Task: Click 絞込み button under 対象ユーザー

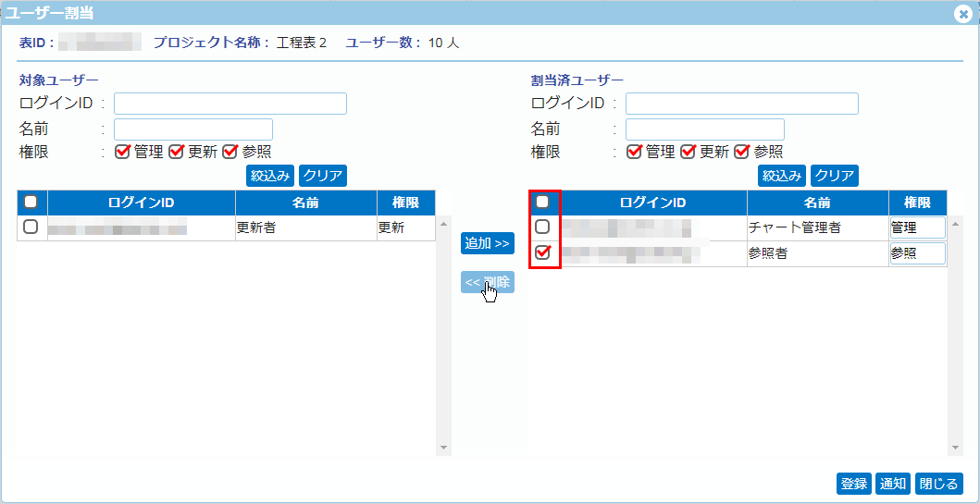Action: coord(270,175)
